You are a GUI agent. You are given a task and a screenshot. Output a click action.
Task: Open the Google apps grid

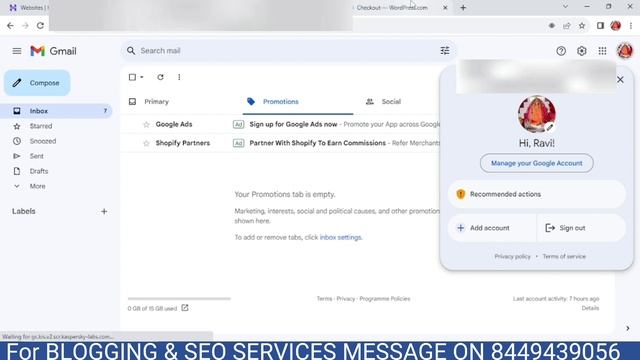coord(602,51)
